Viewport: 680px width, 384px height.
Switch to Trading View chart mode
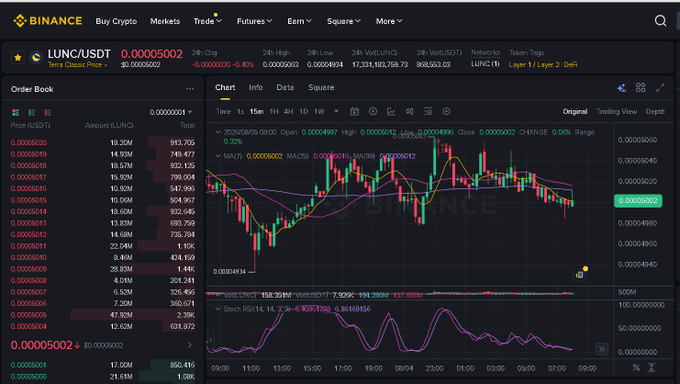[x=616, y=112]
